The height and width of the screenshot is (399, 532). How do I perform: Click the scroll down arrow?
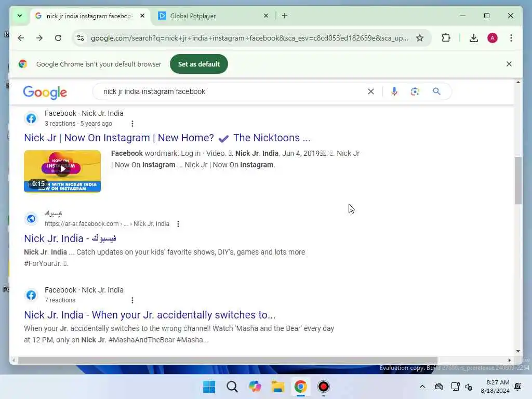click(518, 351)
